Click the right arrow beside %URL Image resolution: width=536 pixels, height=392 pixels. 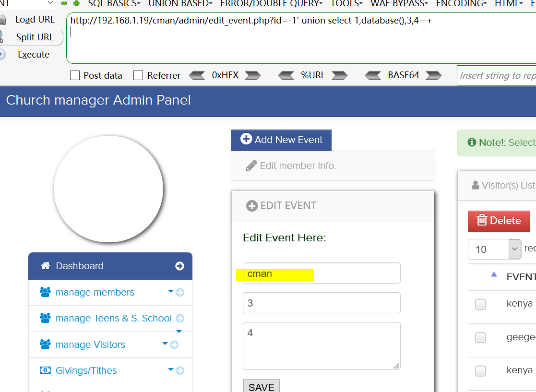(340, 75)
